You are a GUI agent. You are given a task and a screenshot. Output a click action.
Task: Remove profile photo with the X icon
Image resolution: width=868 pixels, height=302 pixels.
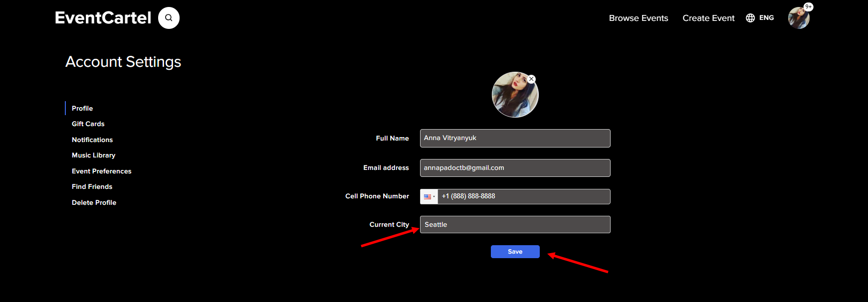(531, 79)
